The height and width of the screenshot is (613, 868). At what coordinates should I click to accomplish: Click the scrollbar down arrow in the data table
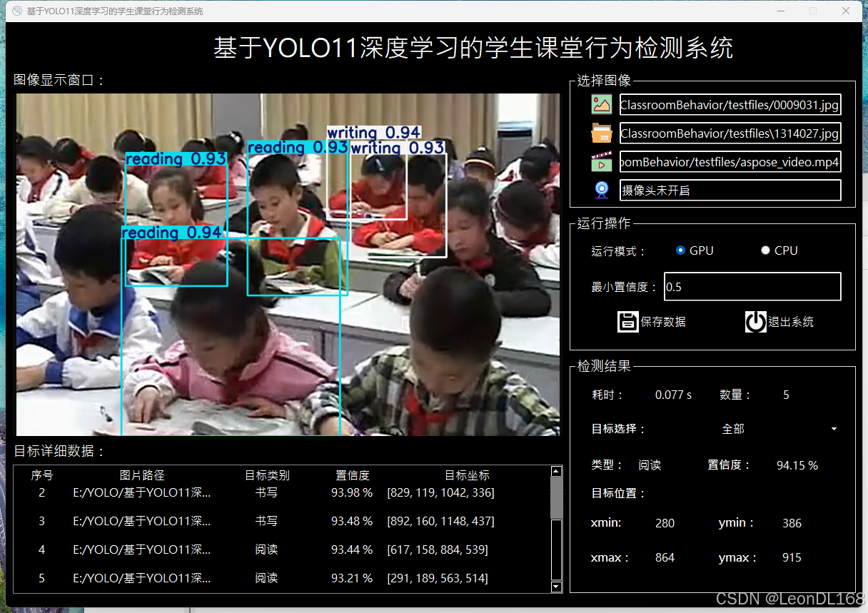(556, 587)
